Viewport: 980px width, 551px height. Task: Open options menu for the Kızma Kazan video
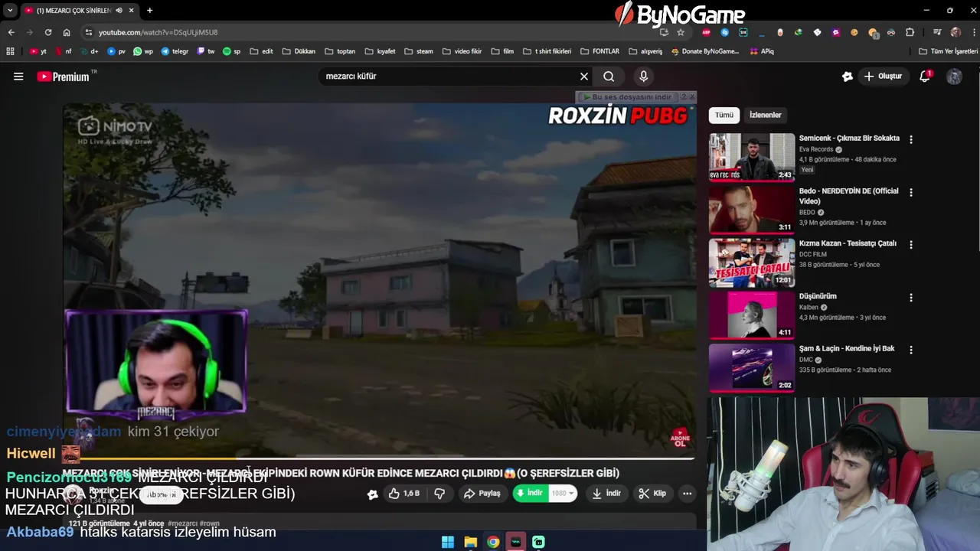pyautogui.click(x=911, y=245)
